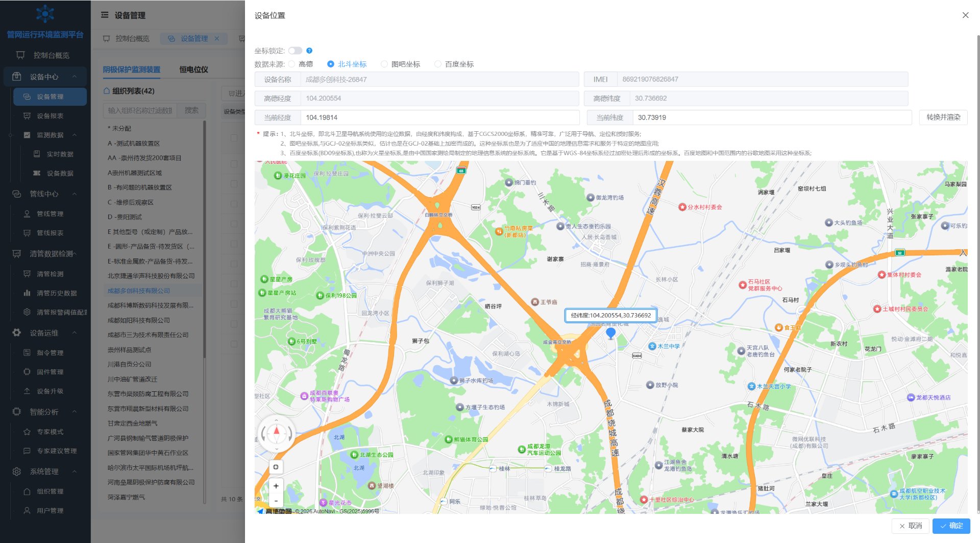The image size is (980, 543).
Task: Zoom out the map with minus
Action: (x=276, y=501)
